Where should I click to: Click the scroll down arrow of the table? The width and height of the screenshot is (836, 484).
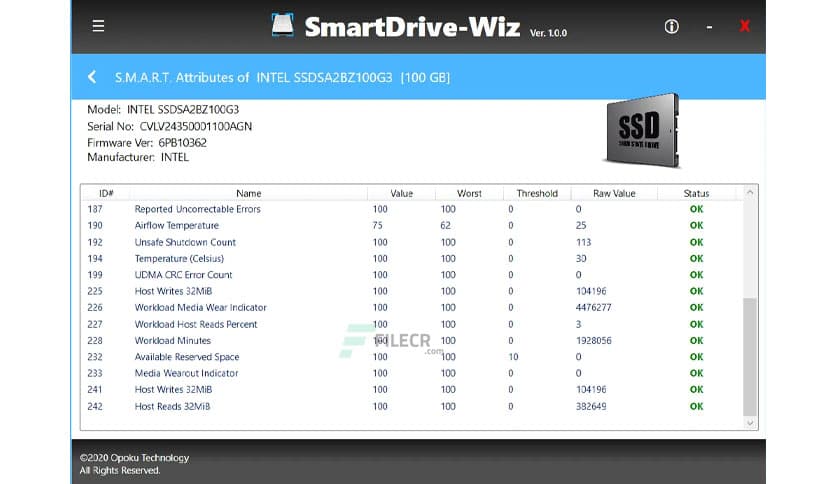coord(750,423)
